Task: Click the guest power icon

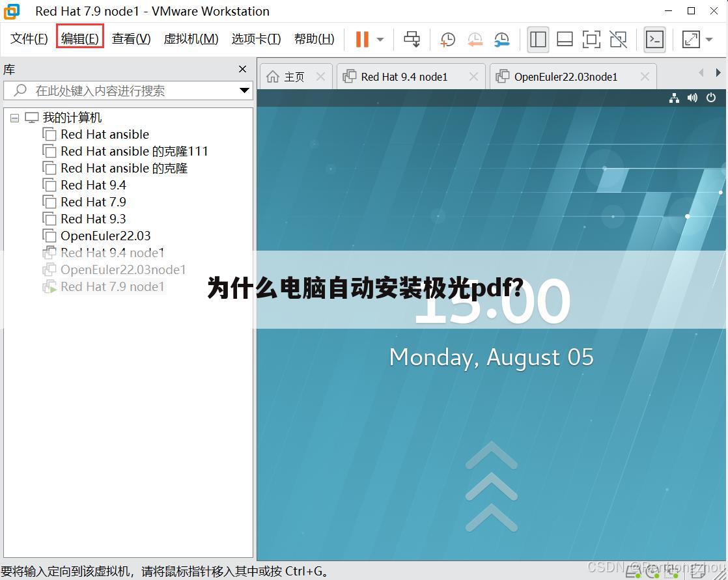Action: tap(711, 98)
